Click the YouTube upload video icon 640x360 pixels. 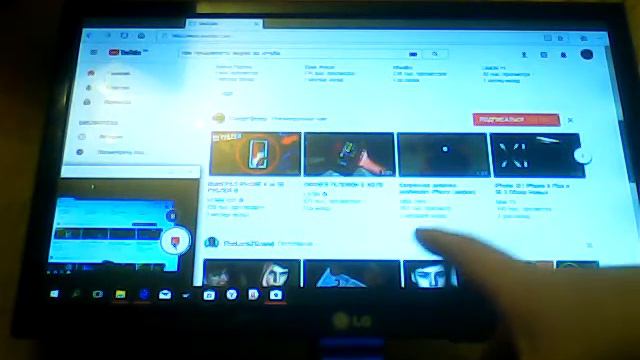pyautogui.click(x=524, y=54)
